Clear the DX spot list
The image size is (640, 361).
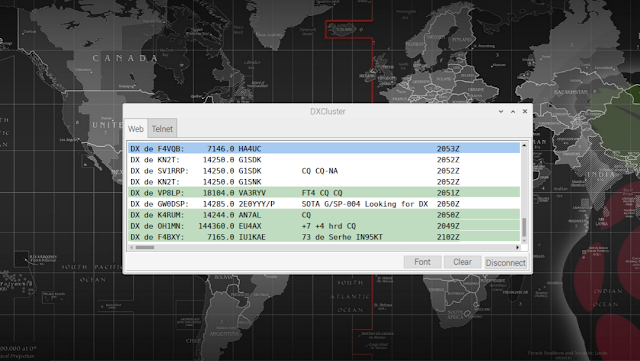click(462, 262)
